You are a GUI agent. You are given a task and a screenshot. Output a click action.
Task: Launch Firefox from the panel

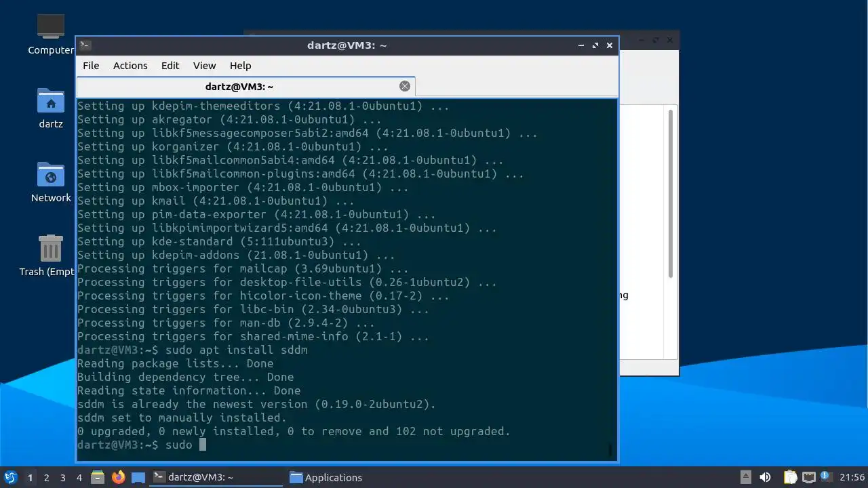pyautogui.click(x=119, y=477)
